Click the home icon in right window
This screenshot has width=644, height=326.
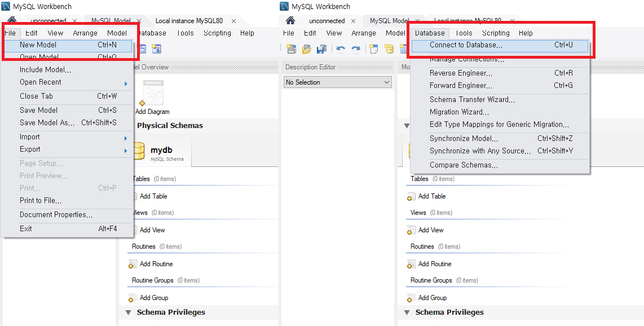click(x=290, y=20)
